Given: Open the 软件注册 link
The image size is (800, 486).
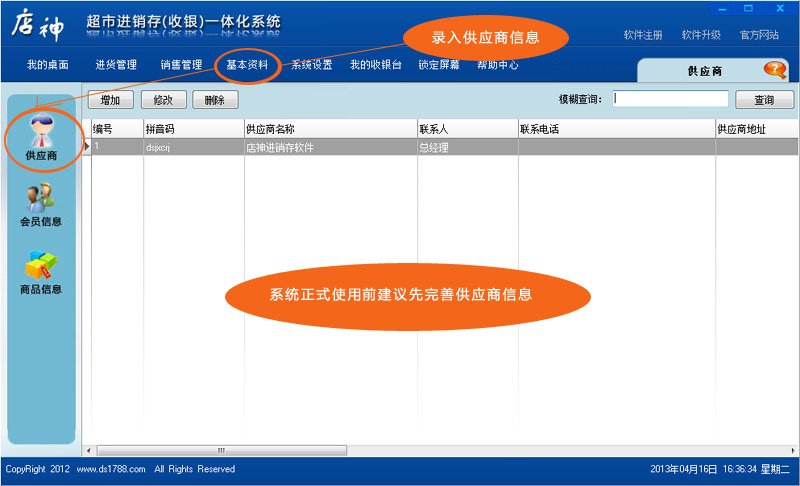Looking at the screenshot, I should pyautogui.click(x=643, y=35).
